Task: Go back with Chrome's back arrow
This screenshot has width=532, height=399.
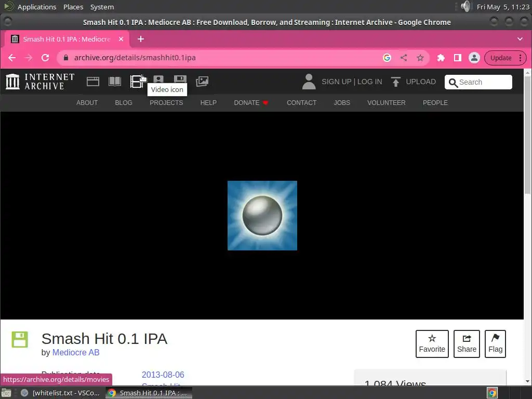Action: point(12,58)
